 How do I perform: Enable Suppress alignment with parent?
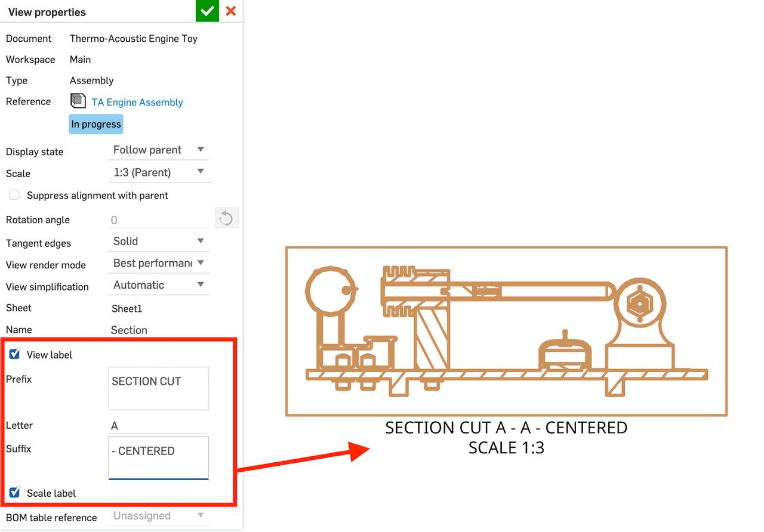[14, 194]
